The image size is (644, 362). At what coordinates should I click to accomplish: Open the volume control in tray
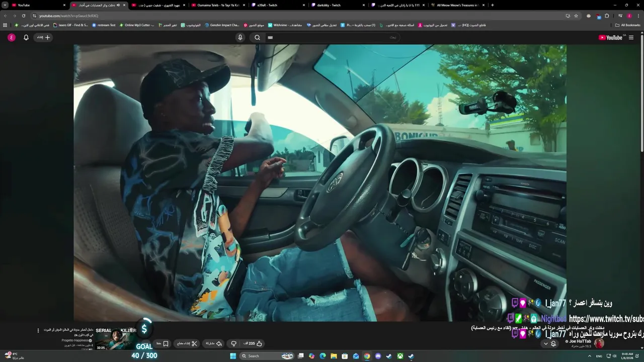[x=615, y=356]
